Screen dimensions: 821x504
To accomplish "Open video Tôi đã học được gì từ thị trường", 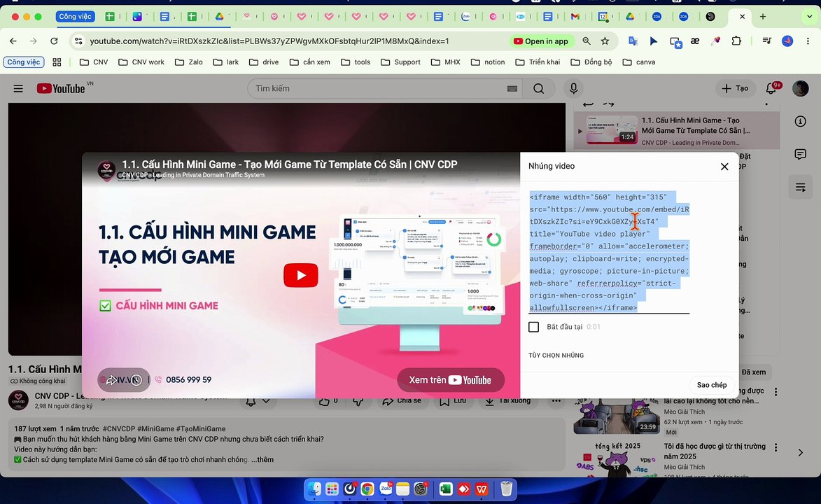I will [715, 451].
